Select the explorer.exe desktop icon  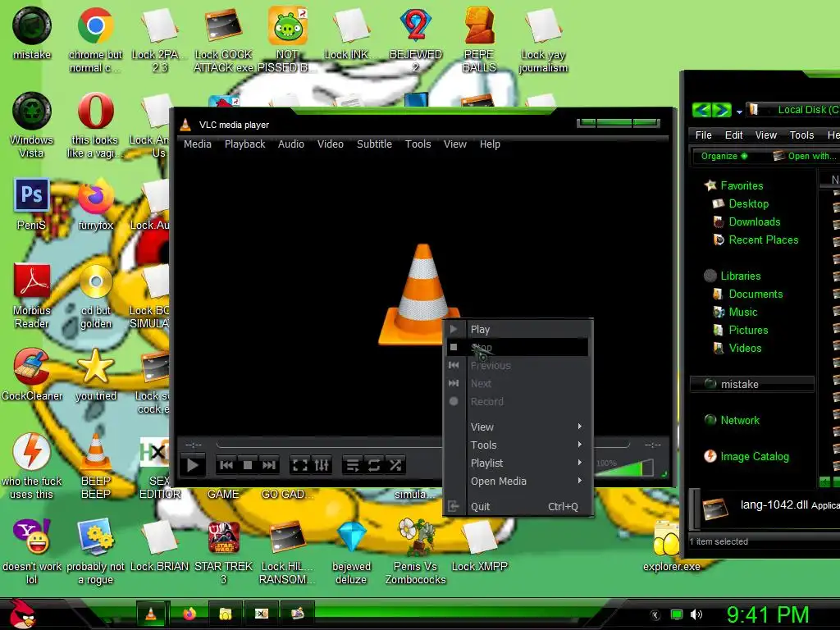tap(671, 546)
